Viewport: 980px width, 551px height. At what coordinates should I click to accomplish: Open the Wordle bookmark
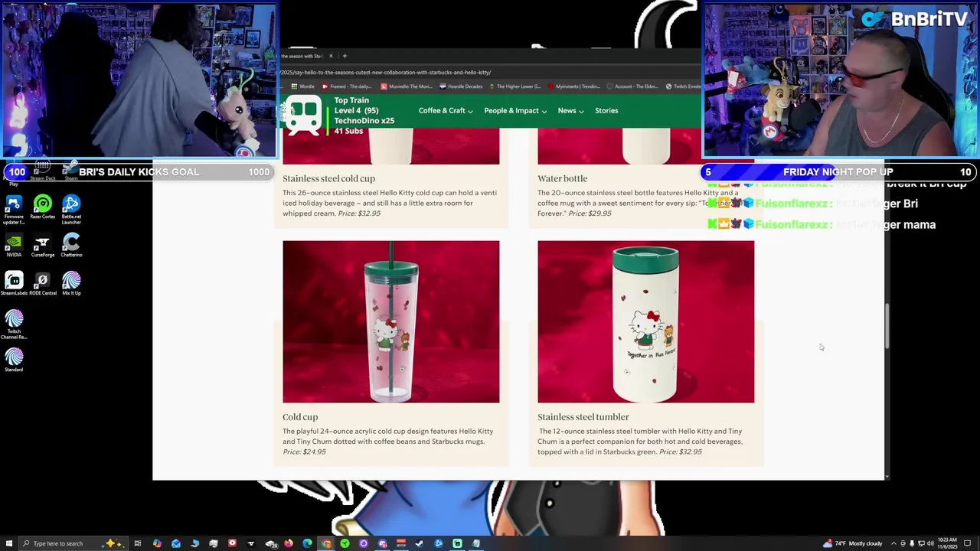click(x=303, y=86)
